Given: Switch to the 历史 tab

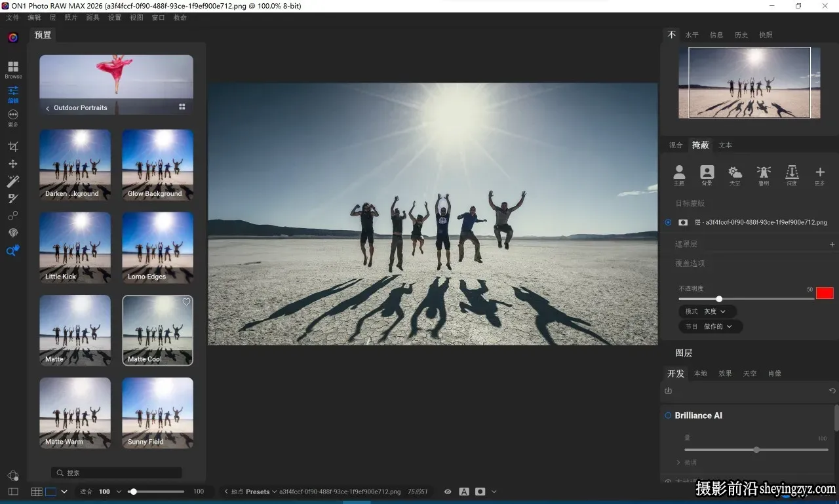Looking at the screenshot, I should (741, 35).
